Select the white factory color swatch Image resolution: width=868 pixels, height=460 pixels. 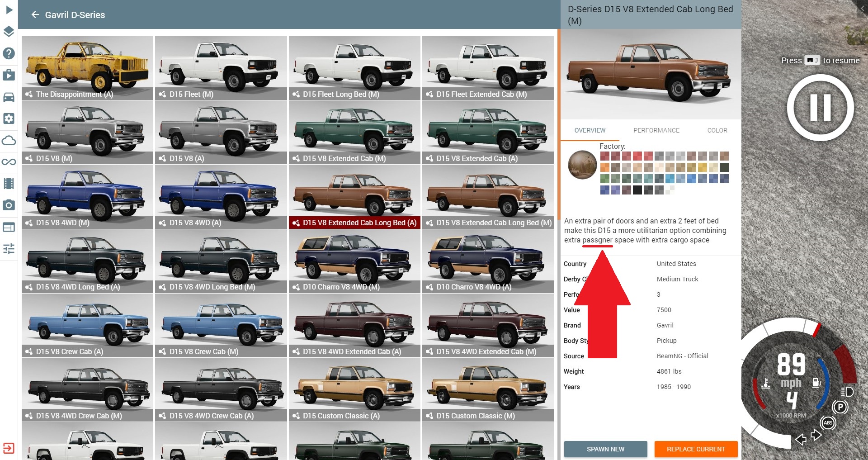(670, 190)
